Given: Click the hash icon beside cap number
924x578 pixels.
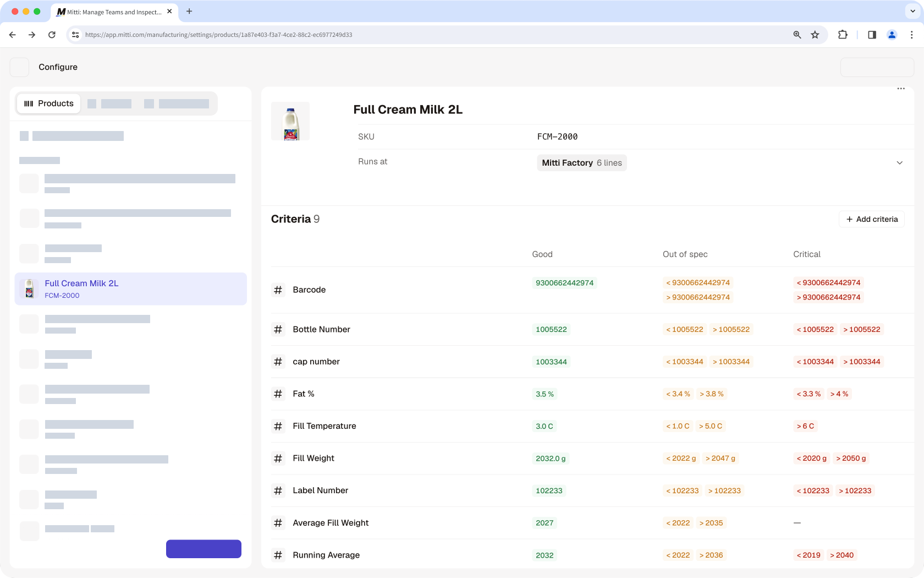Looking at the screenshot, I should (x=278, y=362).
